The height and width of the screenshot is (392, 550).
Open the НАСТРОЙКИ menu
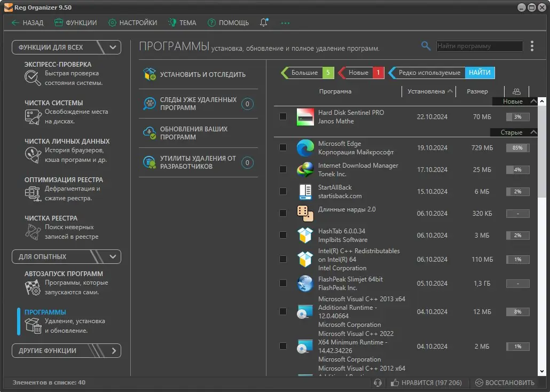(132, 23)
